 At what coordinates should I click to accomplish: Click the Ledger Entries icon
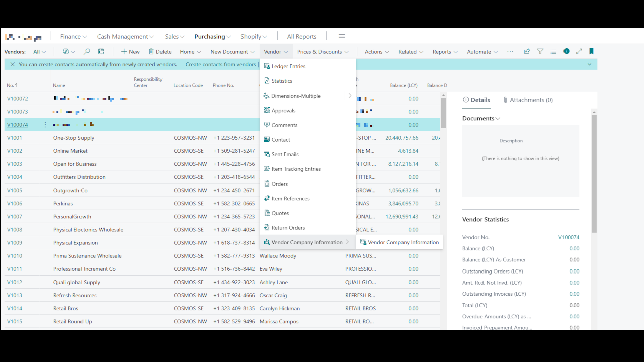pyautogui.click(x=267, y=66)
